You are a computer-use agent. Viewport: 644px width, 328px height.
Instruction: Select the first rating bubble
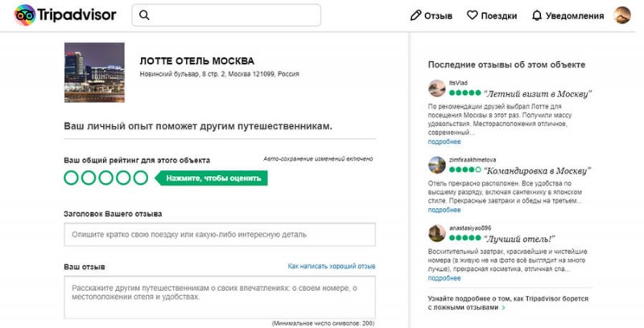[x=71, y=178]
